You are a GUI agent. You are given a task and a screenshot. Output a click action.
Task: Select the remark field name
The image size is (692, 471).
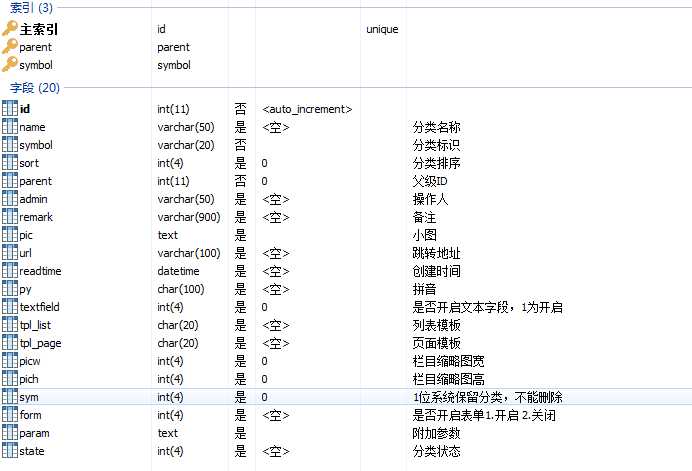tap(36, 217)
